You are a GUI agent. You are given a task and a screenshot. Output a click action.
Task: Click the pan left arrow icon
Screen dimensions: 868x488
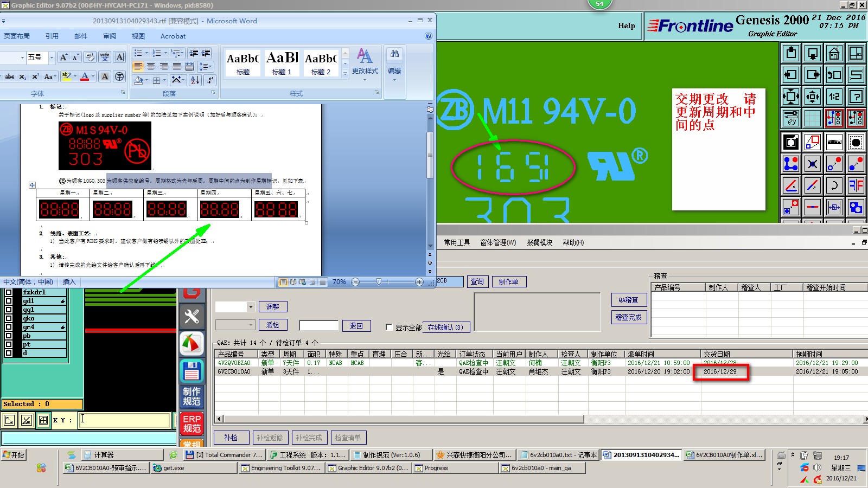(x=791, y=75)
